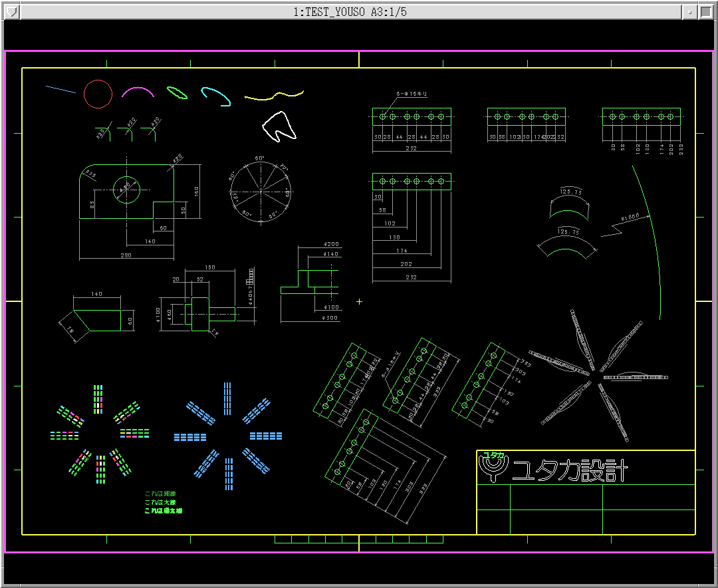This screenshot has height=588, width=718.
Task: Click the window title 1:TEST_YOUSO A3:1/5
Action: pyautogui.click(x=350, y=12)
